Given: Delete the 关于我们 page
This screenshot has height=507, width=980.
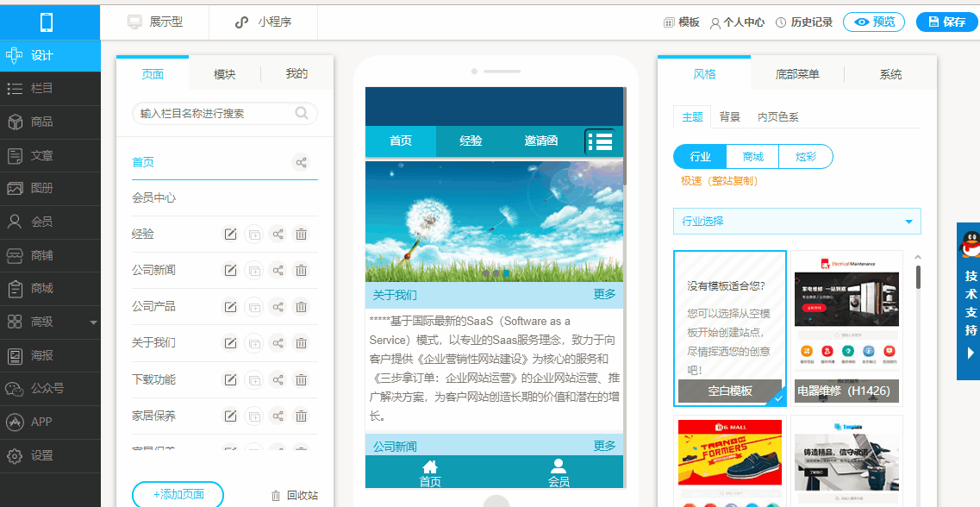Looking at the screenshot, I should tap(302, 343).
